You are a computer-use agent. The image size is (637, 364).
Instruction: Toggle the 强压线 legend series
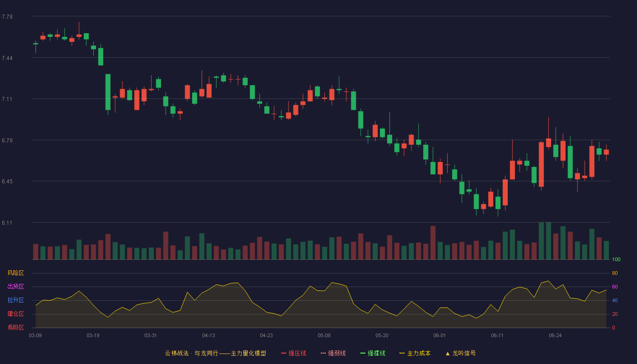(293, 353)
